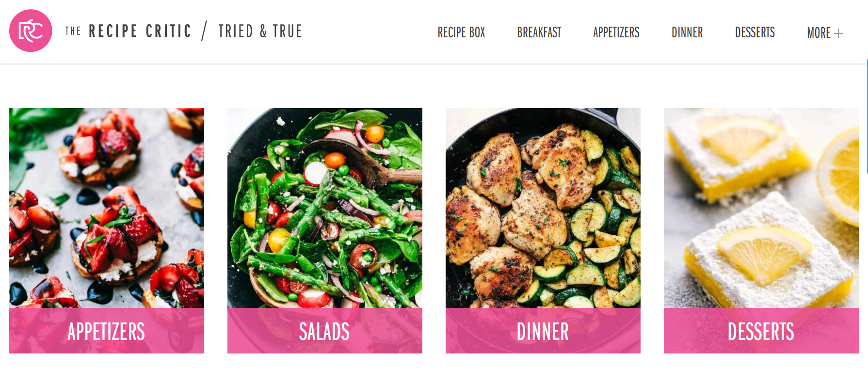Click the pink Dinner category banner
Viewport: 868px width, 369px height.
[x=543, y=331]
